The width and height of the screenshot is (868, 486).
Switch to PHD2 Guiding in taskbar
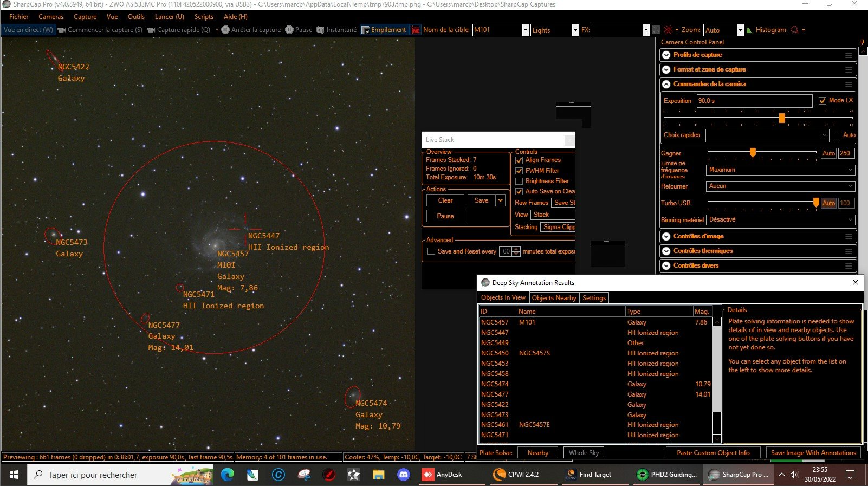667,475
